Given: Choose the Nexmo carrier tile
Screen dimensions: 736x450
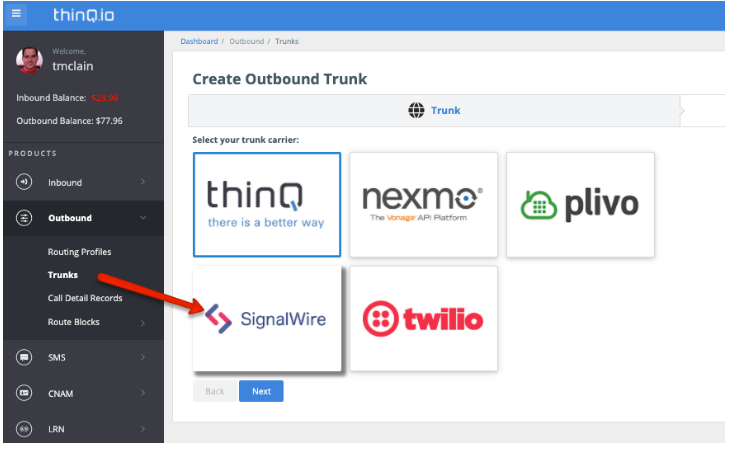Looking at the screenshot, I should point(423,205).
